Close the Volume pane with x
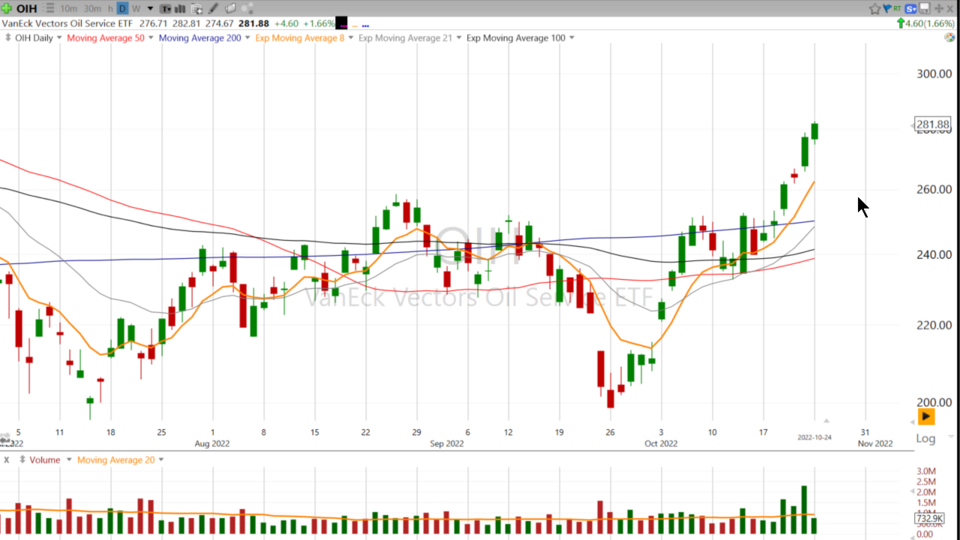The width and height of the screenshot is (960, 540). [7, 460]
